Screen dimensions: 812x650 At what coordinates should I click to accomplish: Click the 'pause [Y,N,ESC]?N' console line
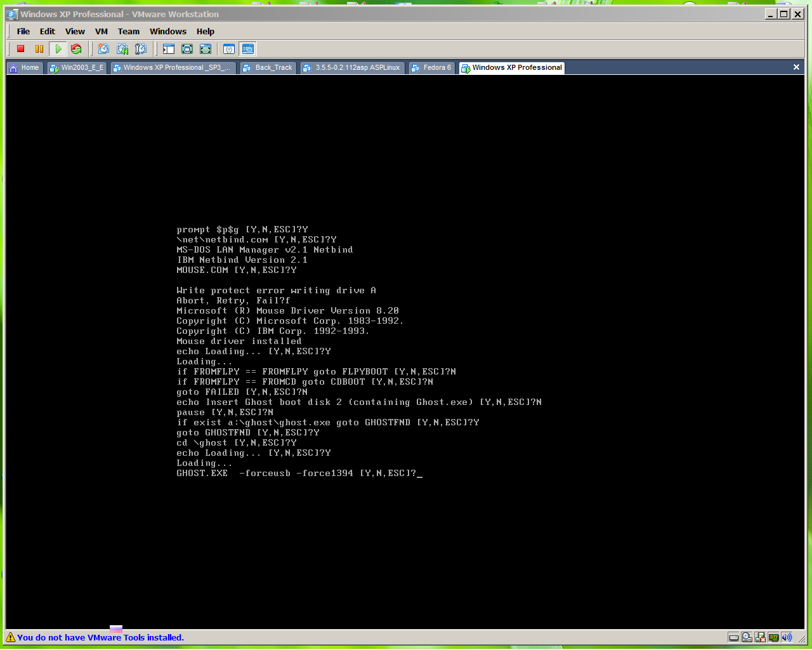225,413
